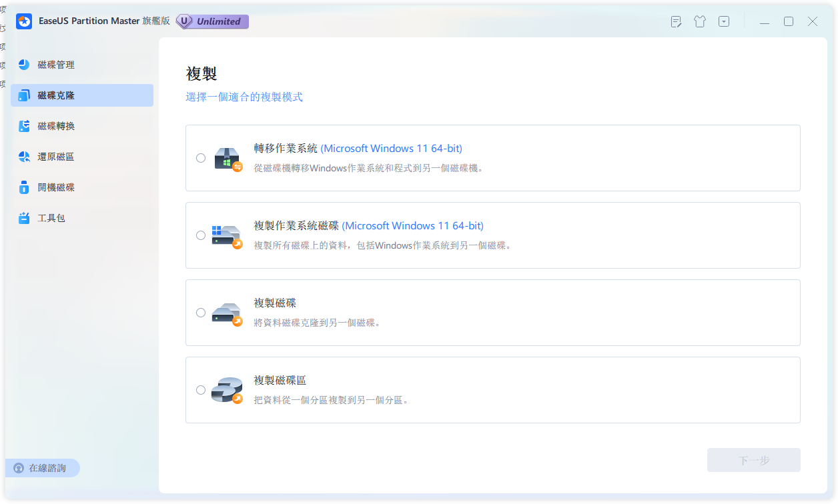Click the Clone Partition pie-disk thumbnail image
Image resolution: width=838 pixels, height=504 pixels.
(227, 389)
